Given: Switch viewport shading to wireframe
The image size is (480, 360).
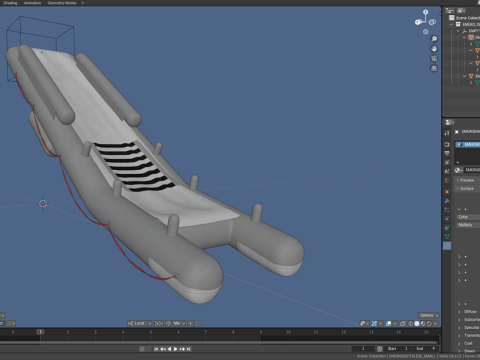Looking at the screenshot, I should 411,324.
